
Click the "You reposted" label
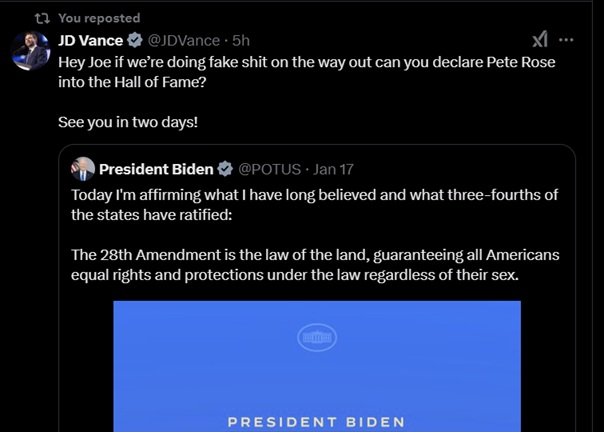tap(99, 18)
